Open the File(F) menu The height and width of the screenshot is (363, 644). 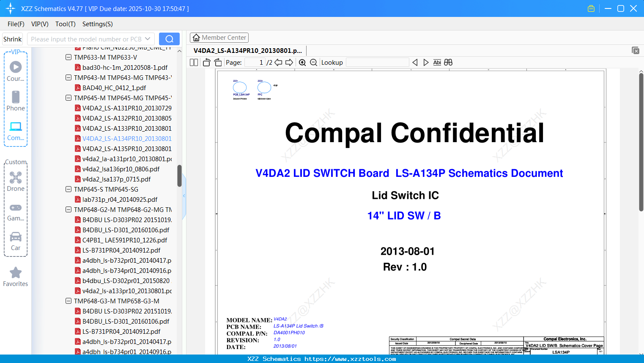[16, 24]
